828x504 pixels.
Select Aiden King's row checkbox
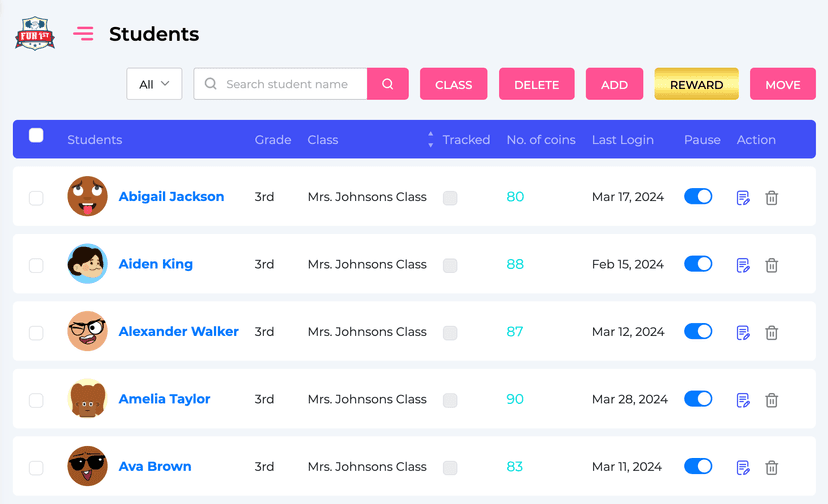[36, 265]
